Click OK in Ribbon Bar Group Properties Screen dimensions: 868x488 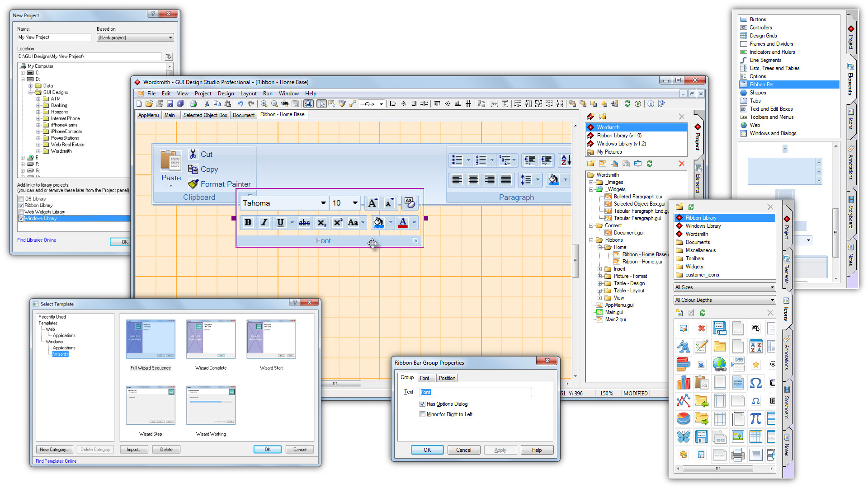point(427,450)
